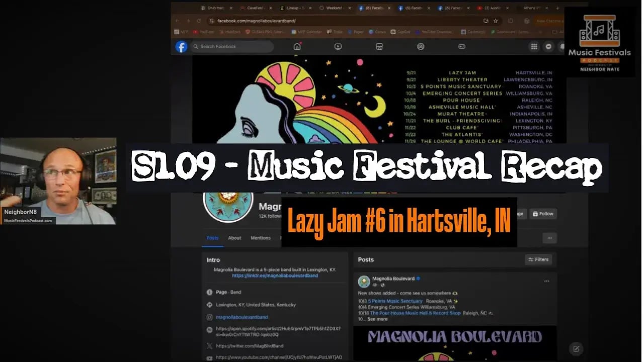Reload the page with the refresh icon
Screen dimensions: 644x362
click(199, 21)
